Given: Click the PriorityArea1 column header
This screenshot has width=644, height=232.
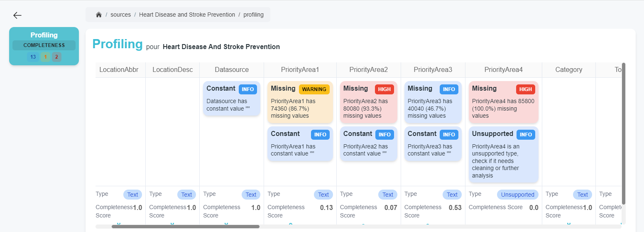Looking at the screenshot, I should click(x=300, y=70).
